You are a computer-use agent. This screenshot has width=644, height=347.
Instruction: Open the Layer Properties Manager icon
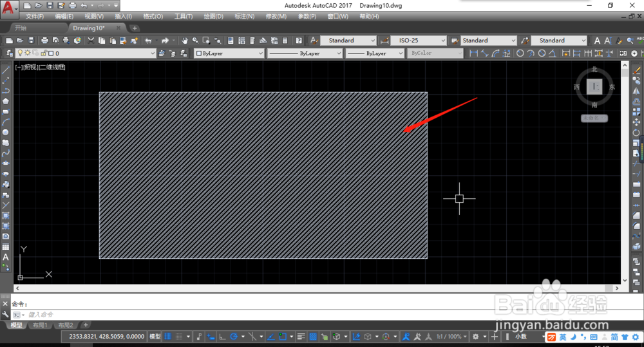(9, 53)
